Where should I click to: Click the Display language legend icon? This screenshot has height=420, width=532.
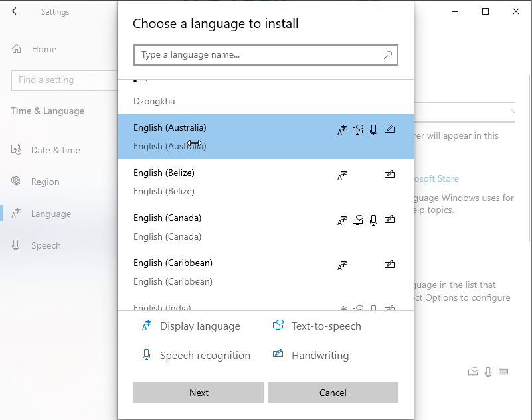coord(147,325)
